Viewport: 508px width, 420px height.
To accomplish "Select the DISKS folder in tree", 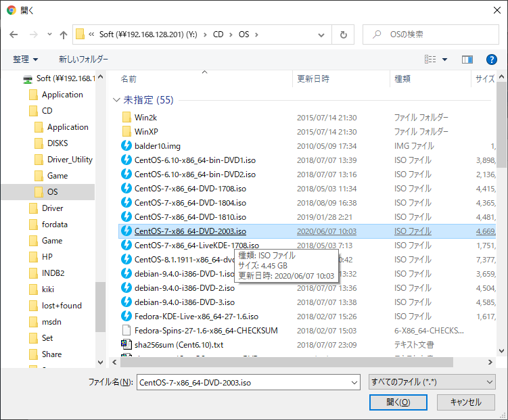I will click(51, 143).
